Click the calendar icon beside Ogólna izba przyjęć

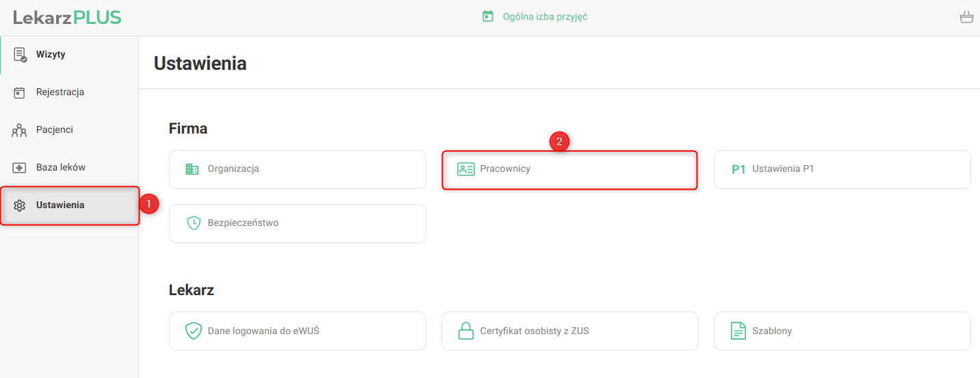488,16
